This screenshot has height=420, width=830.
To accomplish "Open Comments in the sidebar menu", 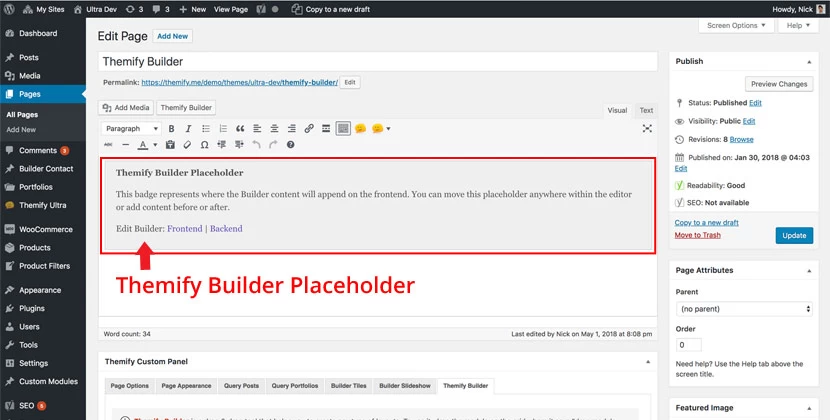I will coord(43,150).
